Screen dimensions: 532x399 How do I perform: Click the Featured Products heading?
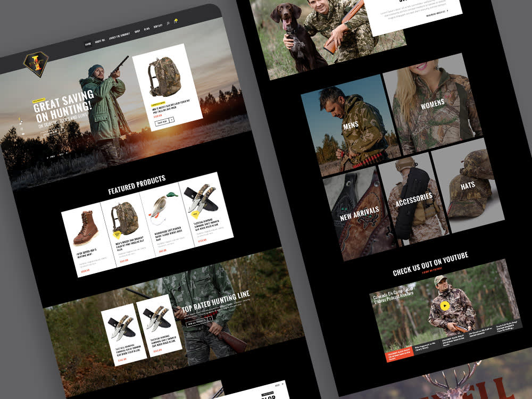click(137, 185)
